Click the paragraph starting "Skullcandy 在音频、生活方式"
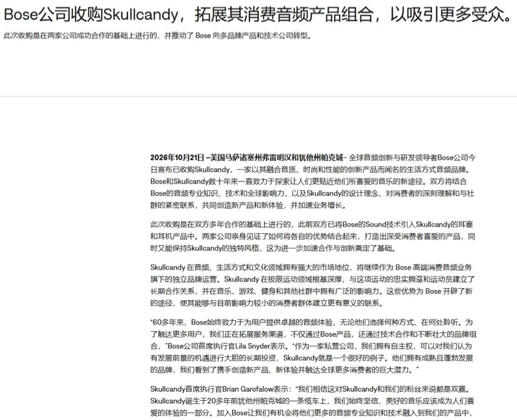The image size is (517, 420). click(313, 285)
